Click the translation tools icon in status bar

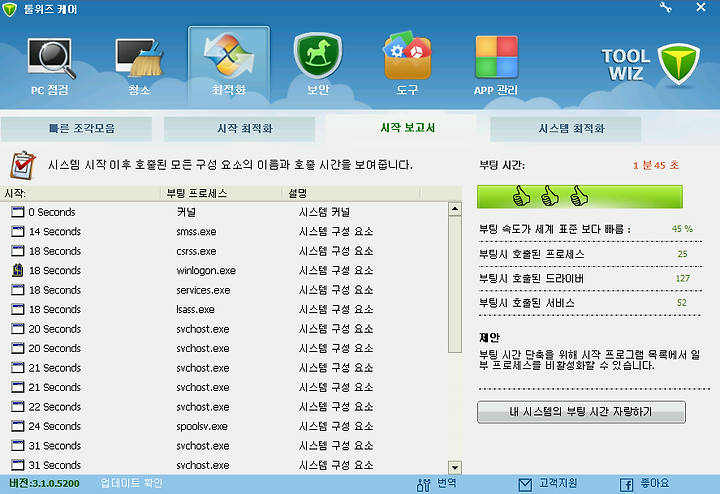(x=423, y=484)
